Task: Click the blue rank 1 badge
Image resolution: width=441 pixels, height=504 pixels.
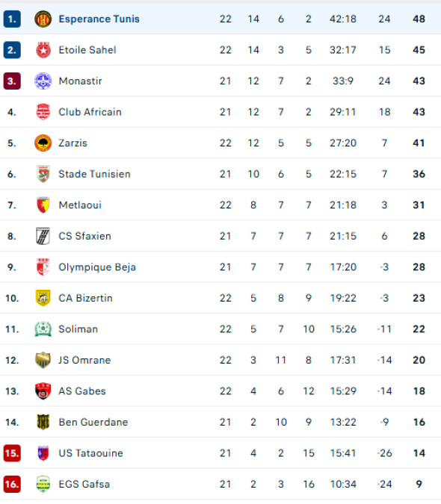Action: click(x=12, y=19)
